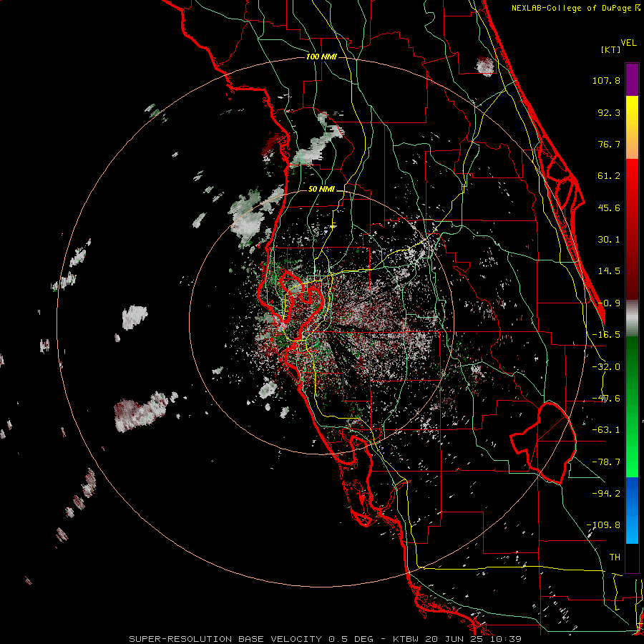Screen dimensions: 644x644
Task: Click the 61.2 value on velocity scale
Action: (609, 176)
